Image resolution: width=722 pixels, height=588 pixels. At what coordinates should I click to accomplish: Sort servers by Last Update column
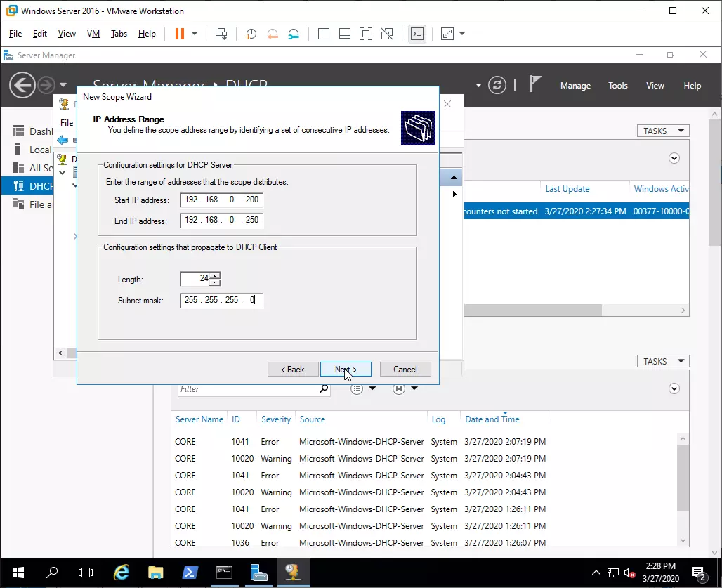567,189
